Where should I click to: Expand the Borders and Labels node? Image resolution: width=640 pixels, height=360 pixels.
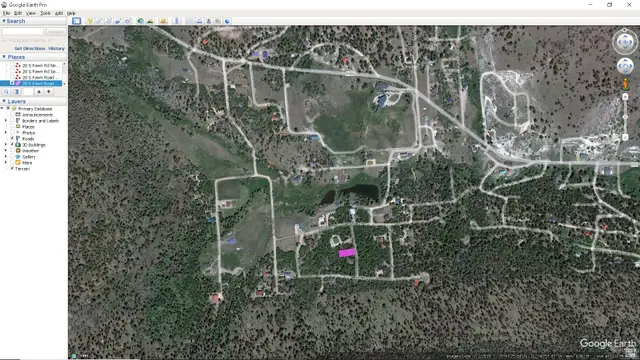pyautogui.click(x=6, y=121)
